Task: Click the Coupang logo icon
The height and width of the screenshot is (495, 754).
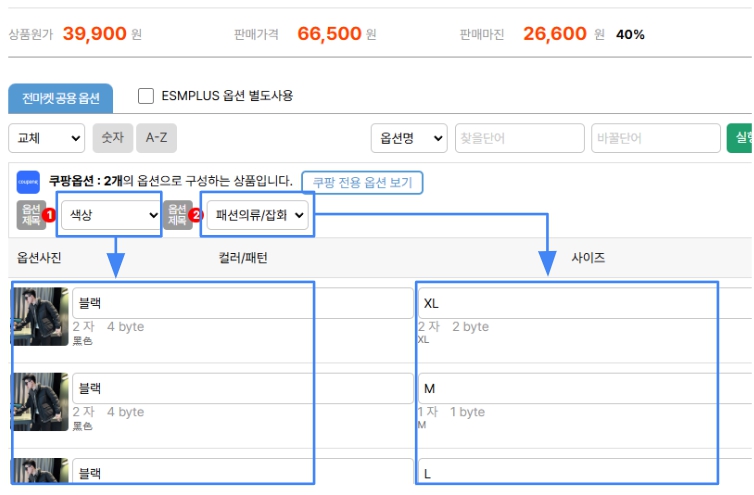Action: click(x=28, y=181)
